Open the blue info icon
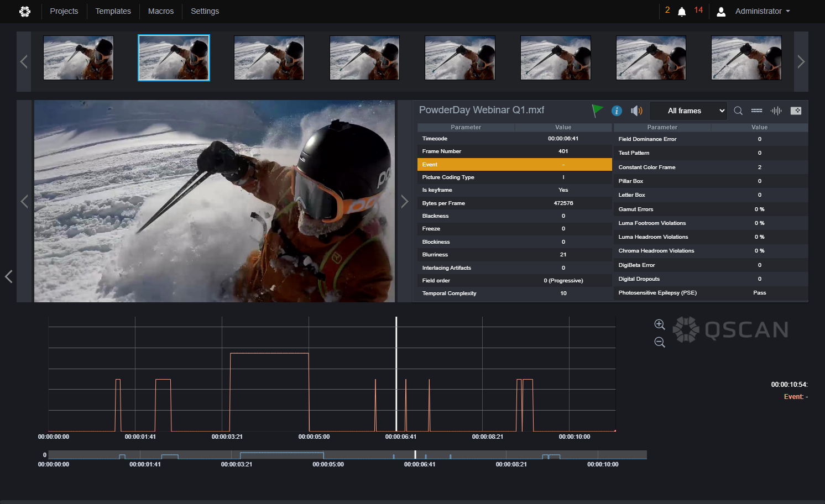Viewport: 825px width, 504px height. (617, 111)
